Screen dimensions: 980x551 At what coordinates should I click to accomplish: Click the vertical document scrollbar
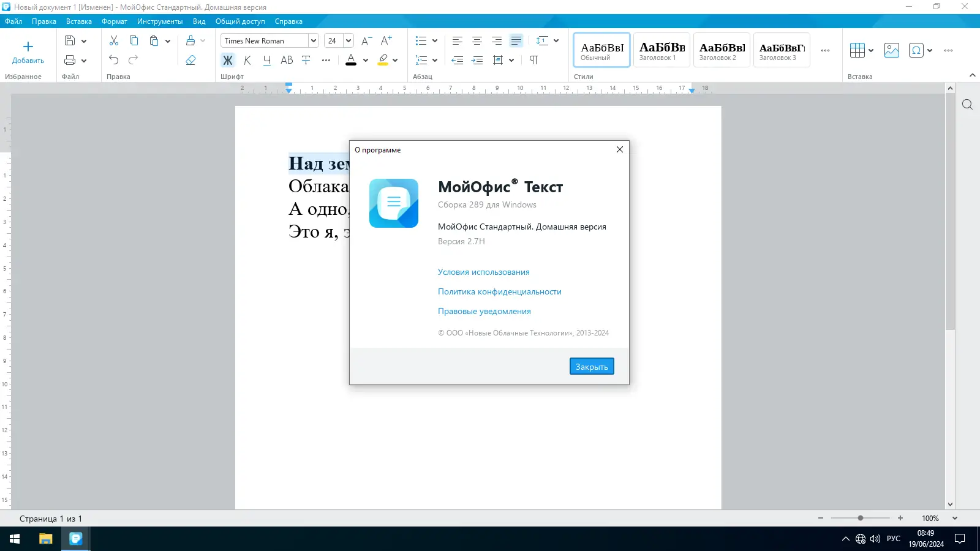(950, 211)
